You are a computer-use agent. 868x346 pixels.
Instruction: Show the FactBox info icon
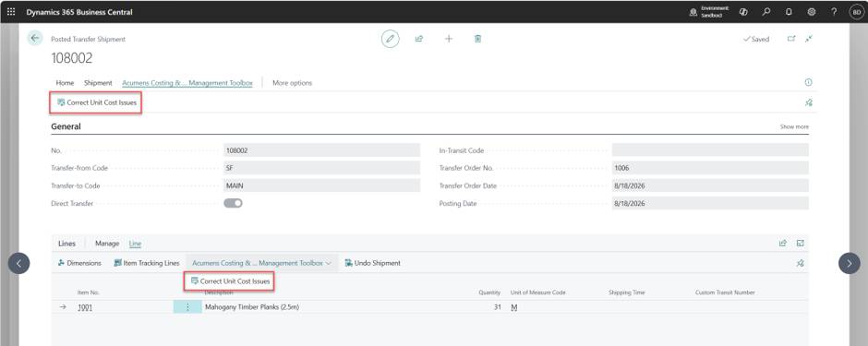808,82
